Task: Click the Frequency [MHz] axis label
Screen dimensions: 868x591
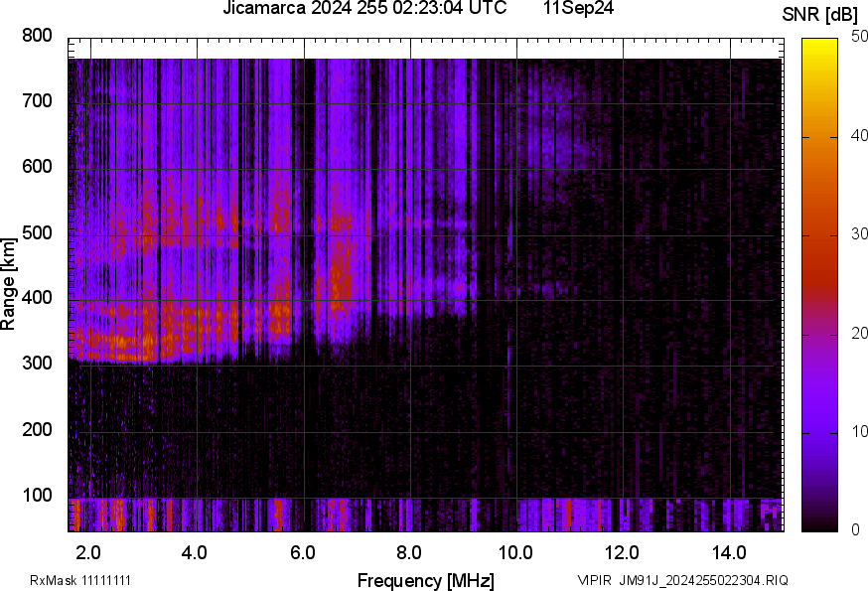Action: pos(425,580)
